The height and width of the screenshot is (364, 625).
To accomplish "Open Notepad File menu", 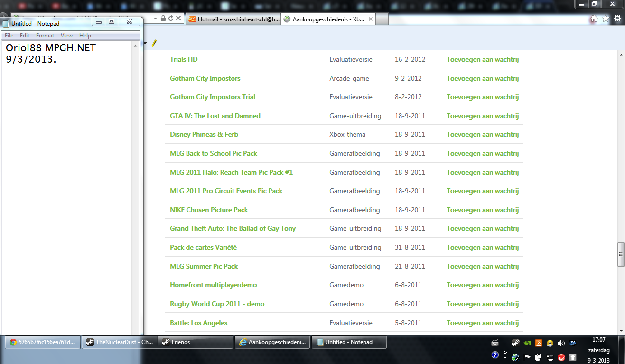I will point(9,36).
